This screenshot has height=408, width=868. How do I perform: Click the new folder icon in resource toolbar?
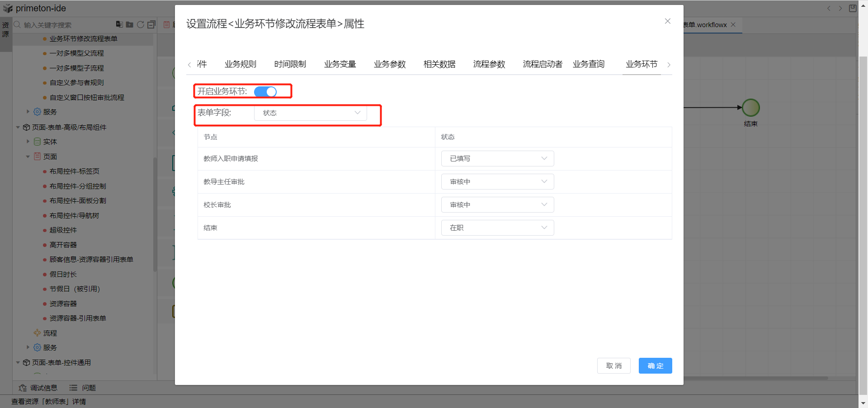pos(129,24)
